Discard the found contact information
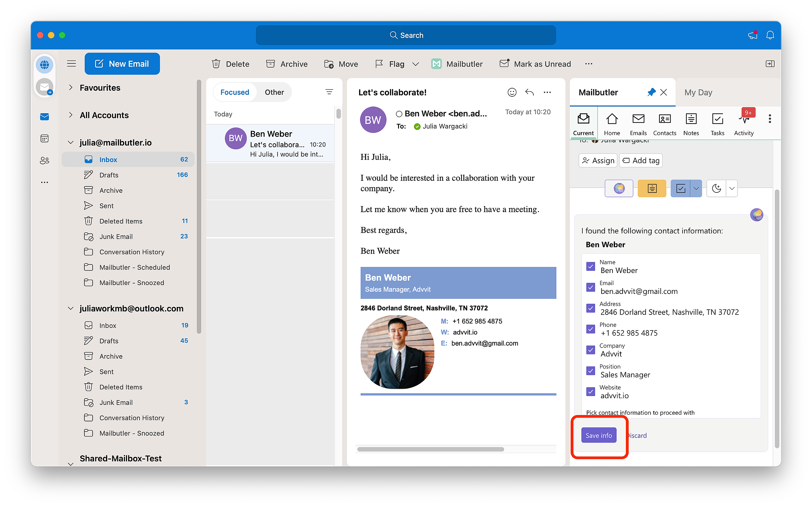 coord(636,435)
